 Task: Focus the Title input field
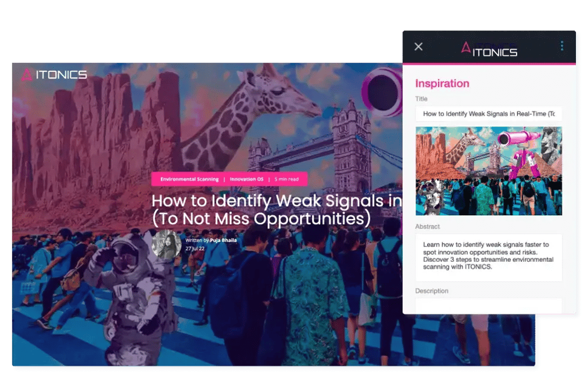(488, 114)
